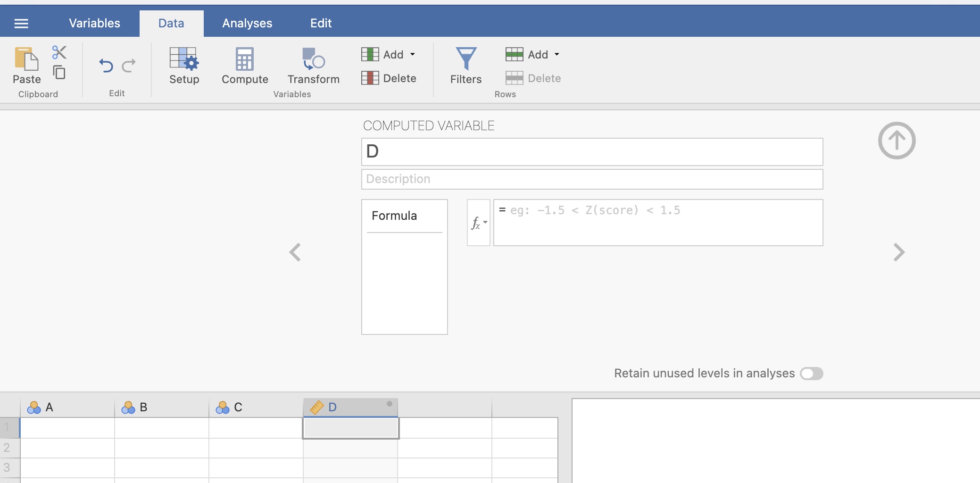980x483 pixels.
Task: Click the Delete variable button
Action: point(389,78)
